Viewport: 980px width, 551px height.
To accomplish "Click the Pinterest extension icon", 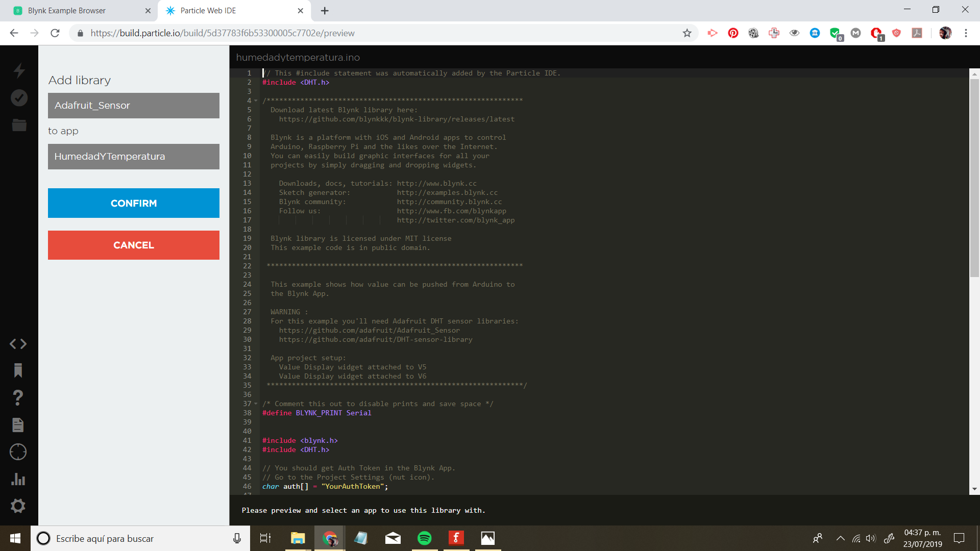I will [733, 33].
